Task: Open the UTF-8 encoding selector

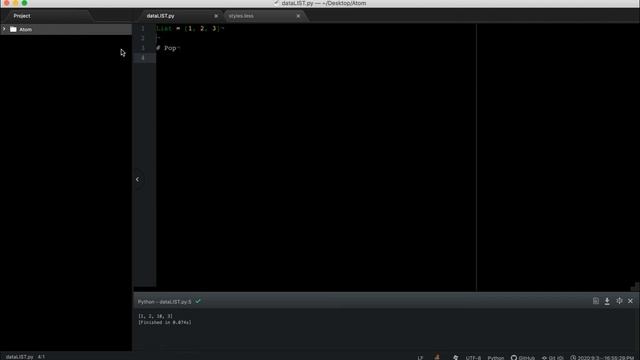Action: point(473,358)
